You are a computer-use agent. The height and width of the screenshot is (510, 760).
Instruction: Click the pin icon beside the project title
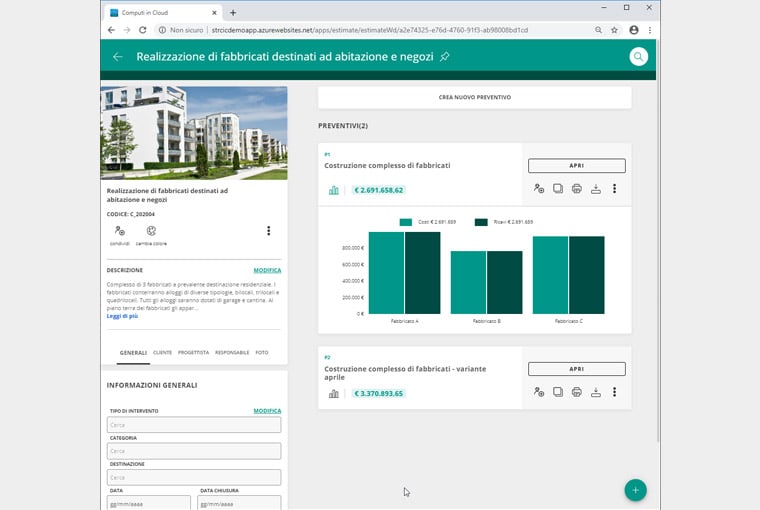tap(444, 57)
